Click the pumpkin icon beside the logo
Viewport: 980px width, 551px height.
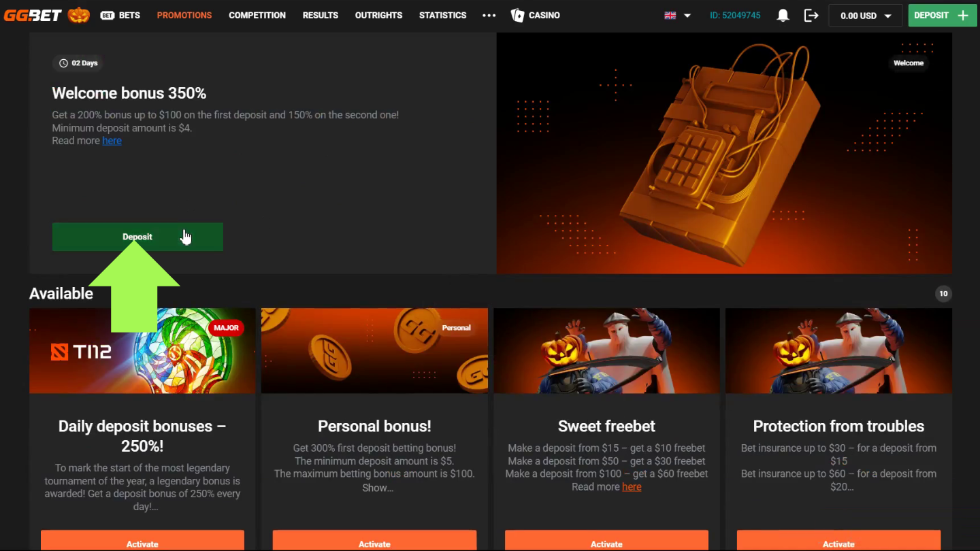click(x=79, y=14)
